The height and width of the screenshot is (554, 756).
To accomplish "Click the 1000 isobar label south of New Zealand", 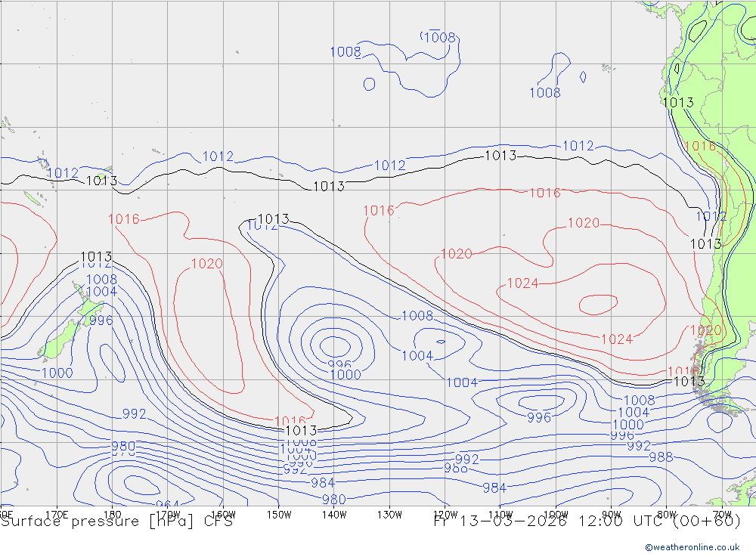I will (57, 373).
